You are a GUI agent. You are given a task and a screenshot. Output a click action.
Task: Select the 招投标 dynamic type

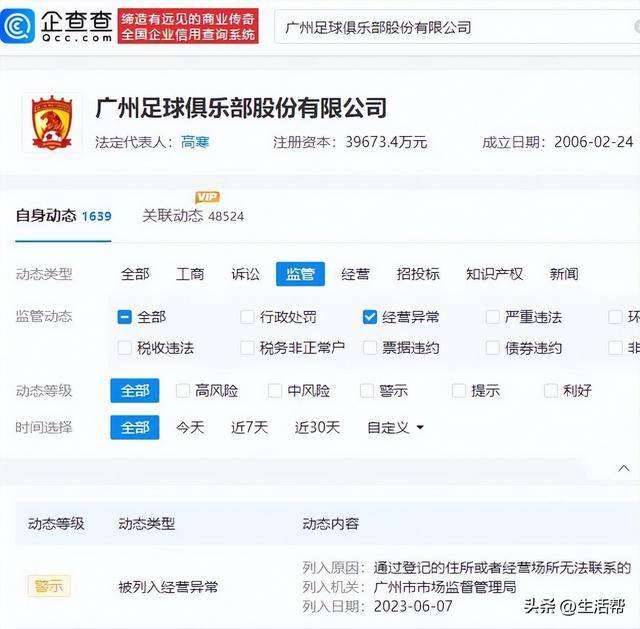418,274
